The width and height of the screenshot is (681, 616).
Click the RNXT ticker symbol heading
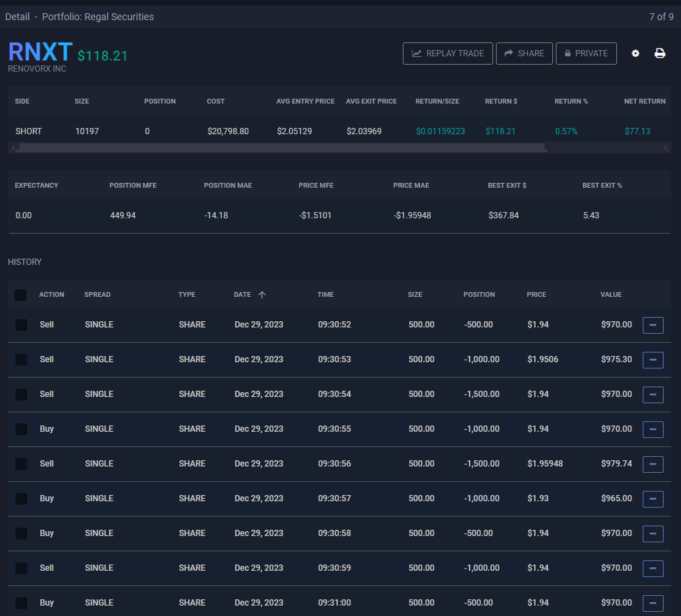(x=40, y=52)
